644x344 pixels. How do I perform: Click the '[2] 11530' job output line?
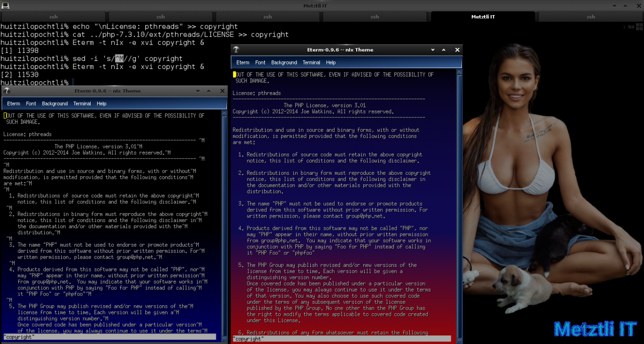[x=20, y=75]
